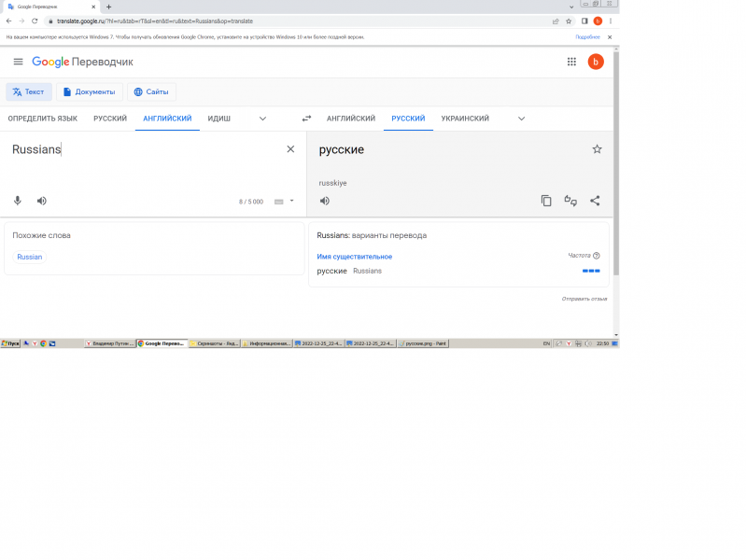Click the Chrome profile icon in toolbar

click(x=598, y=21)
